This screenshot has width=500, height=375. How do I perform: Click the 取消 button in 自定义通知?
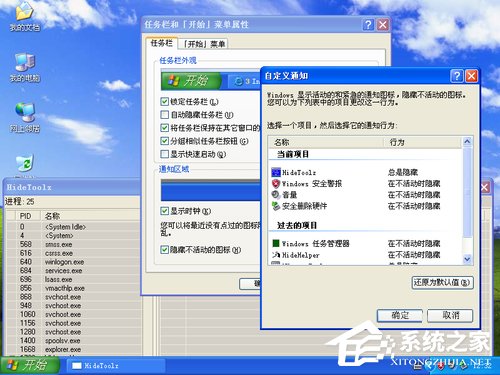450,315
